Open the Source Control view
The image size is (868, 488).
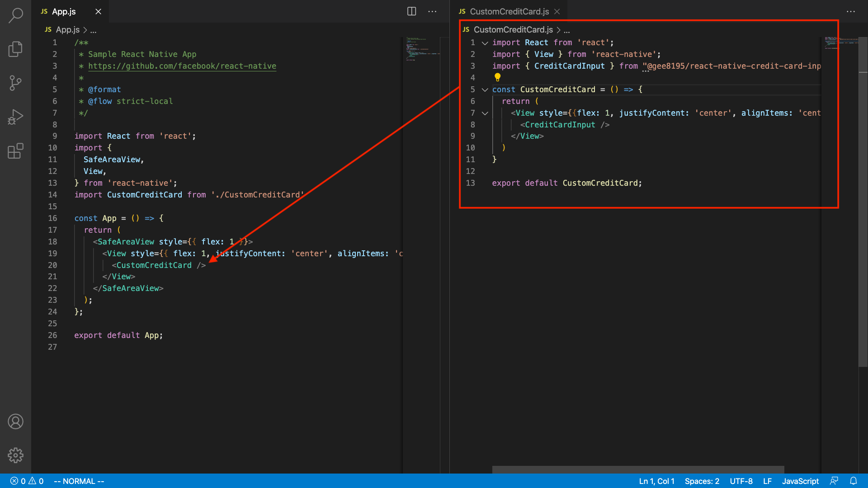click(x=15, y=83)
